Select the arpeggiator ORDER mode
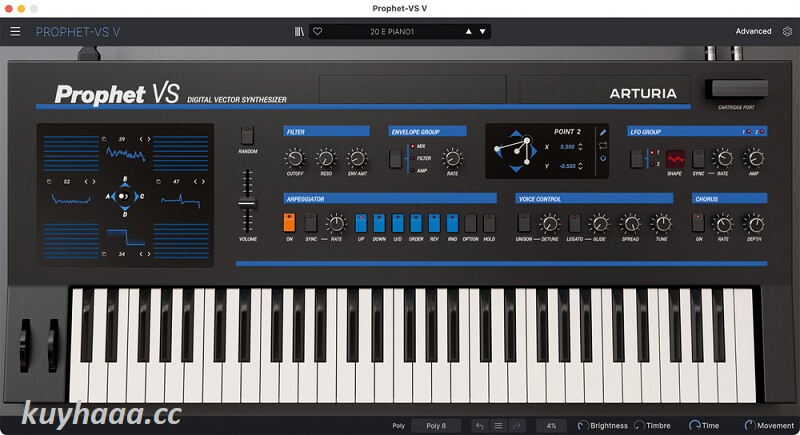800x435 pixels. 416,223
